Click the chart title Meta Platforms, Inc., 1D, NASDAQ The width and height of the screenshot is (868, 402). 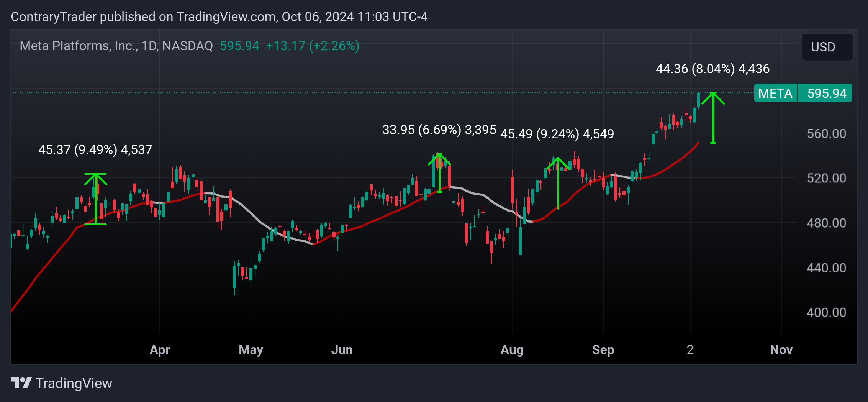pyautogui.click(x=116, y=46)
